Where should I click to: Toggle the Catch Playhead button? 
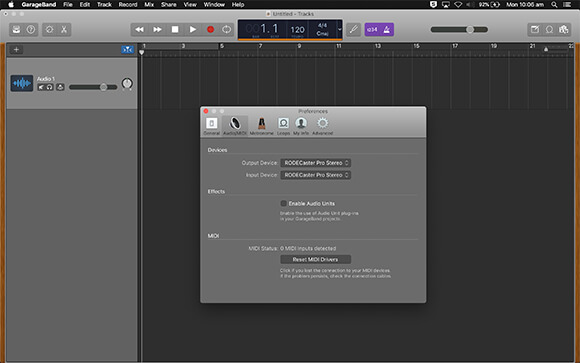[x=127, y=50]
